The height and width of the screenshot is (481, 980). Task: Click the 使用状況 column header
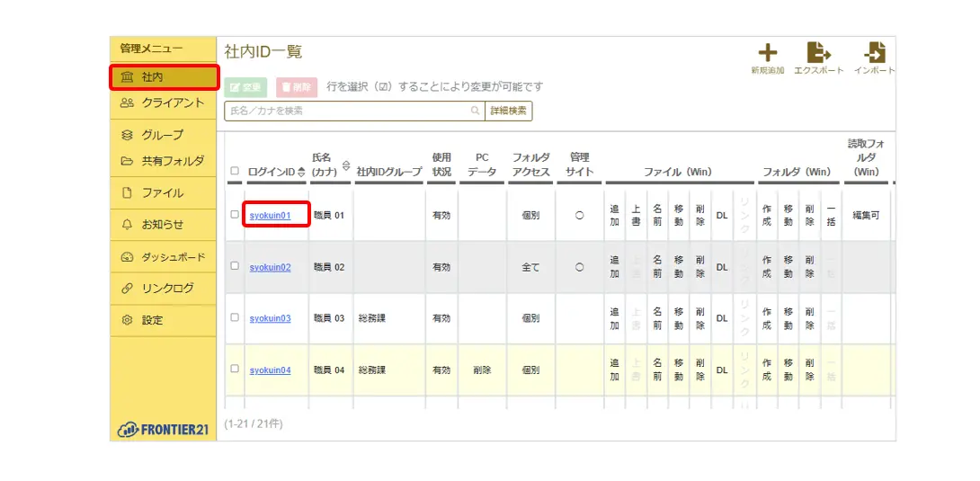pyautogui.click(x=441, y=165)
